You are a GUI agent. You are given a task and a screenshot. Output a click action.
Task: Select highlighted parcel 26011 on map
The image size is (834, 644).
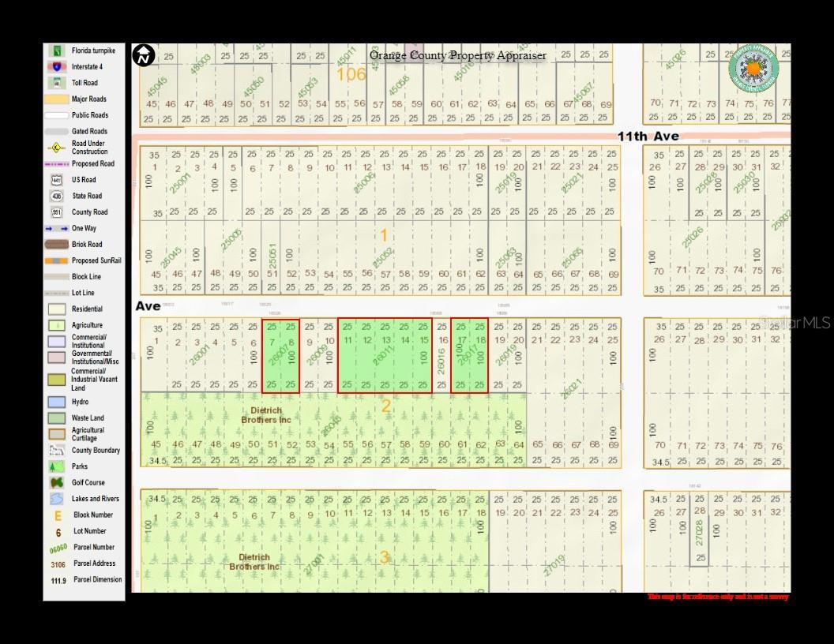click(385, 356)
